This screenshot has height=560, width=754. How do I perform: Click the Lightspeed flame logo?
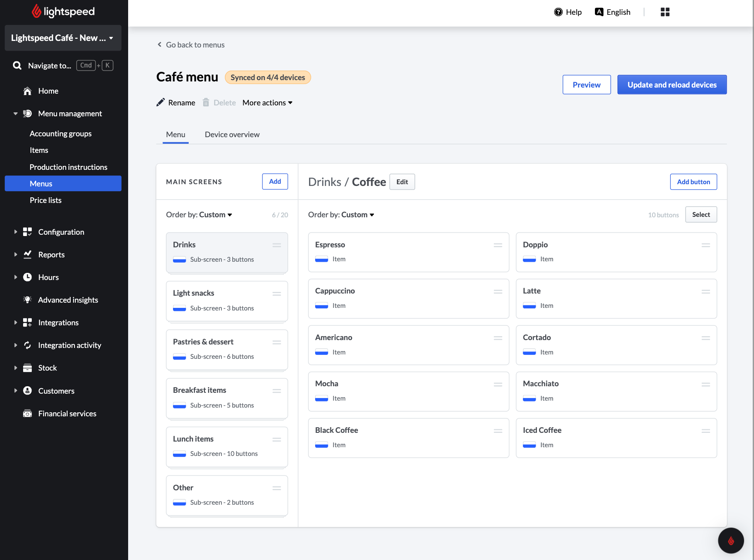(37, 12)
